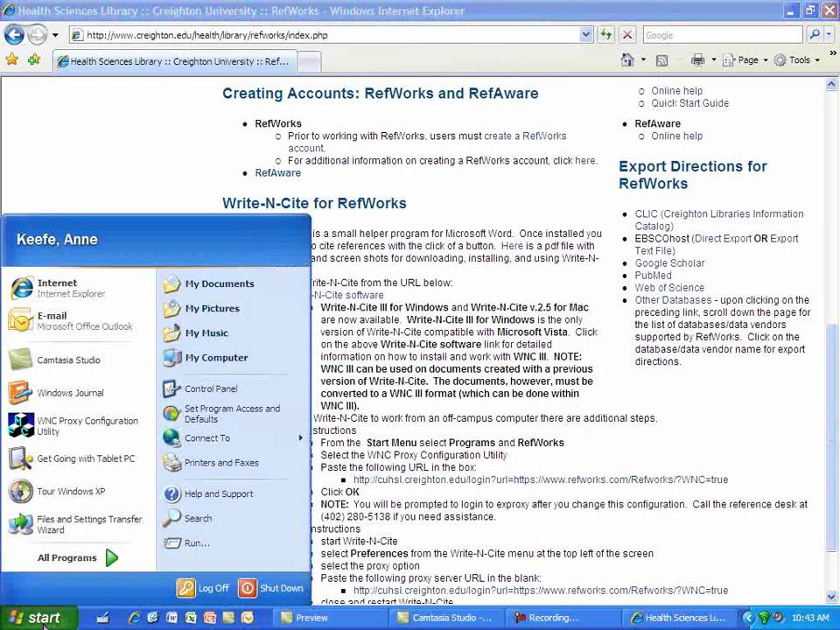
Task: Launch Windows Journal
Action: coord(78,393)
